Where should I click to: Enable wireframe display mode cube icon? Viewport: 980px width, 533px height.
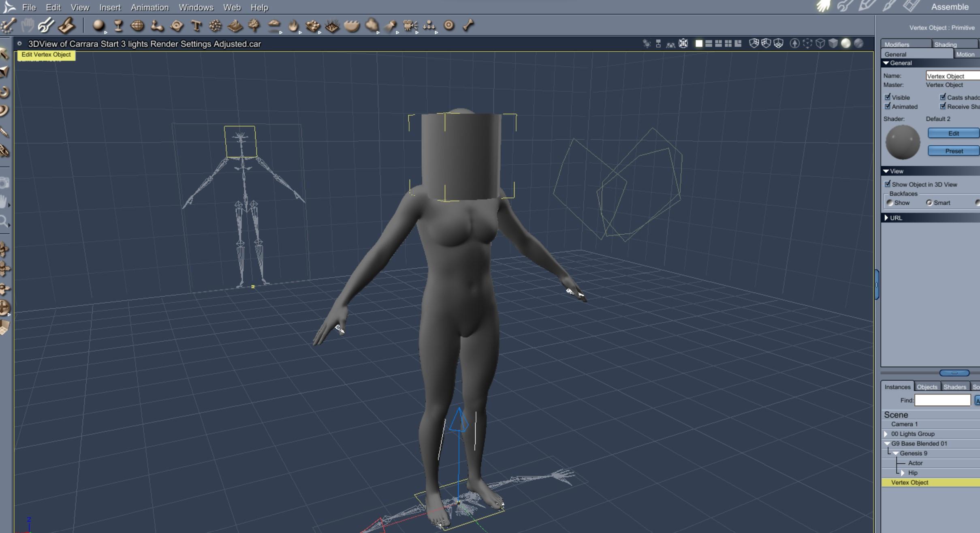pyautogui.click(x=820, y=43)
